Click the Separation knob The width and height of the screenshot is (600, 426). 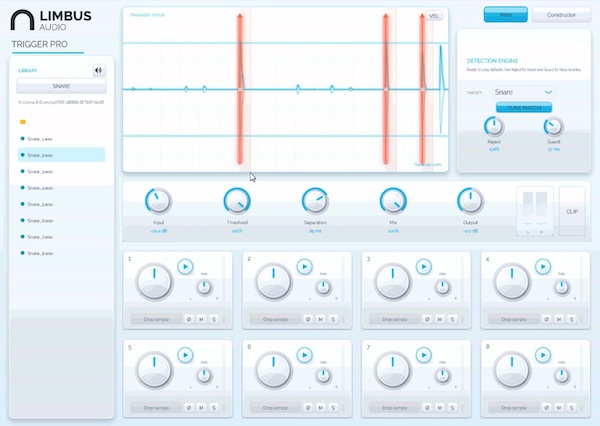315,201
